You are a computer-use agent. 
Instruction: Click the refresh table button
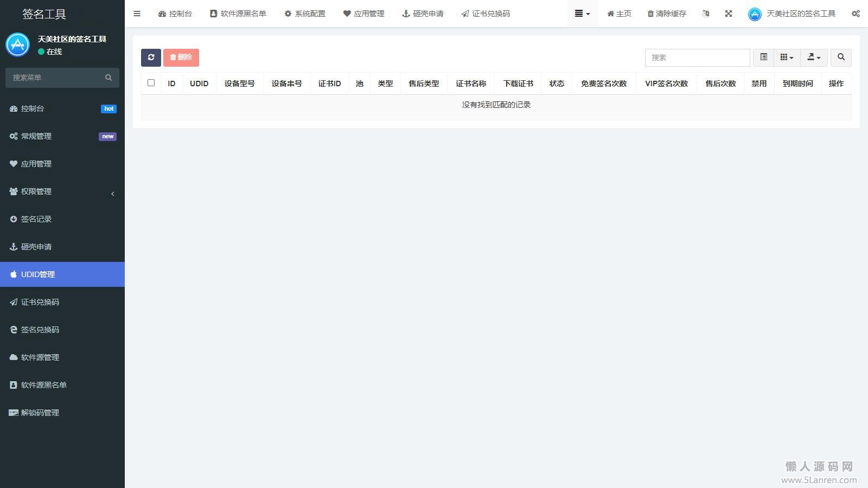[151, 57]
